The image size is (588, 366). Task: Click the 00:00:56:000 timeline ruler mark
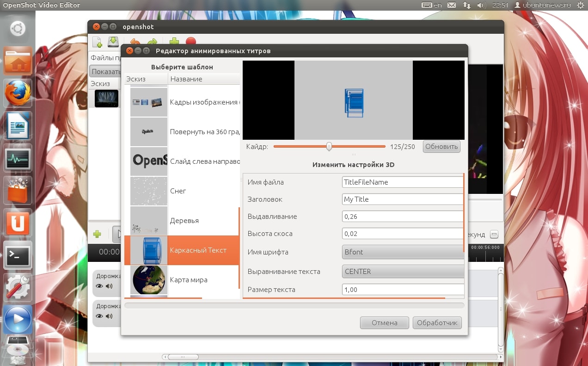tap(485, 248)
